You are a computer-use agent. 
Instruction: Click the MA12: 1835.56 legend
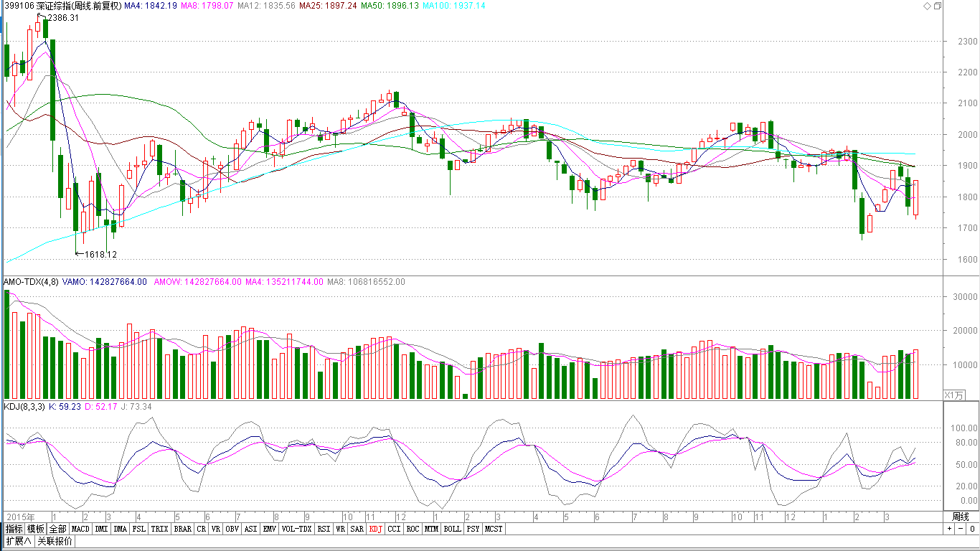point(266,6)
